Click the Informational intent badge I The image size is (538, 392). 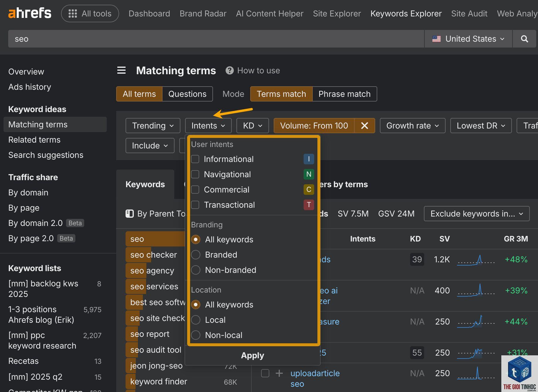pos(309,159)
